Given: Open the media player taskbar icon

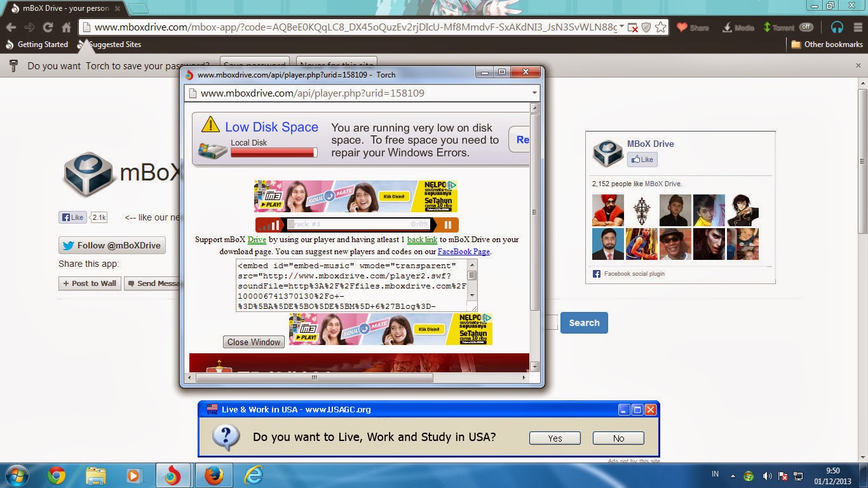Looking at the screenshot, I should [x=134, y=475].
